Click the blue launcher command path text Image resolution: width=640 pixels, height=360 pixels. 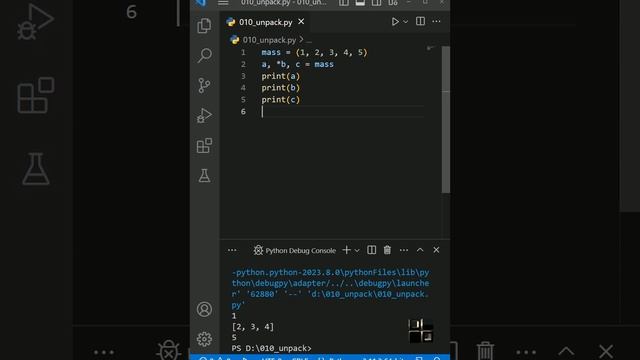pyautogui.click(x=330, y=289)
